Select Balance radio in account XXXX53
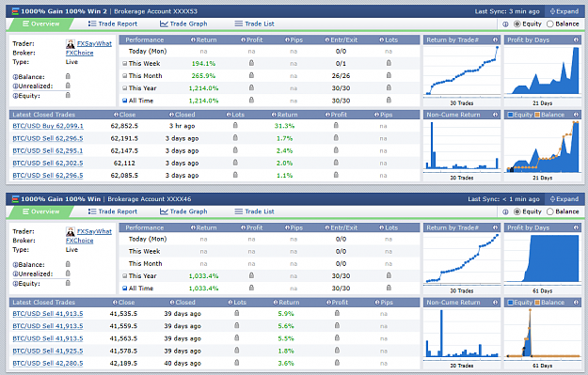Viewport: 588px width, 375px height. [550, 24]
